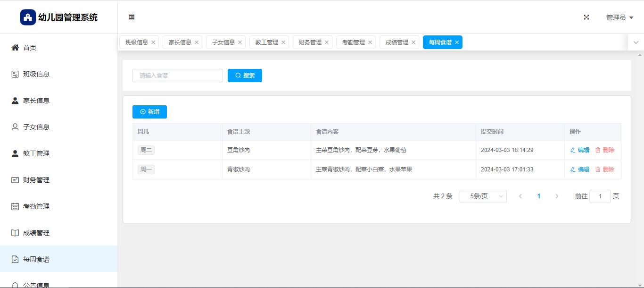Open 教工管理 in the sidebar
This screenshot has width=644, height=288.
pos(36,153)
